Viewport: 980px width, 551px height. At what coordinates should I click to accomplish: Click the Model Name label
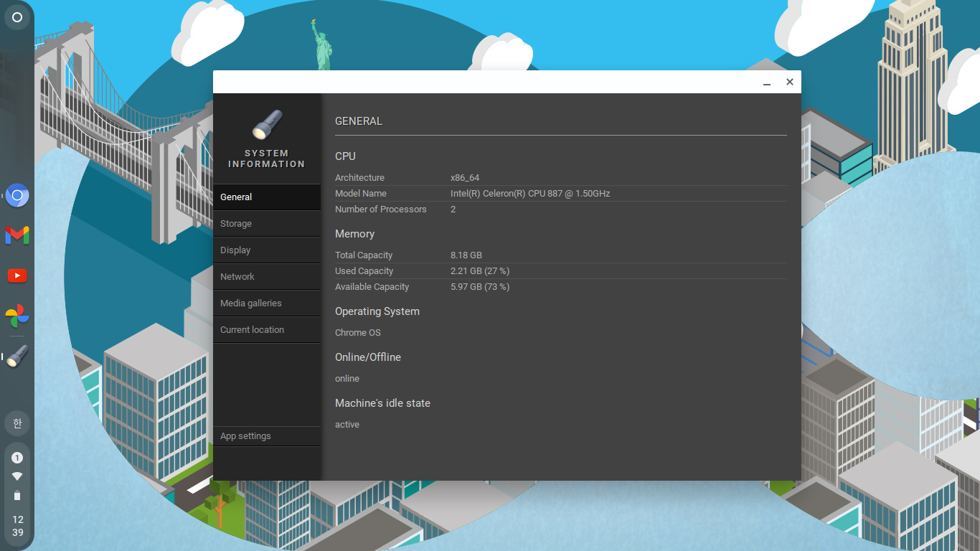click(x=361, y=194)
